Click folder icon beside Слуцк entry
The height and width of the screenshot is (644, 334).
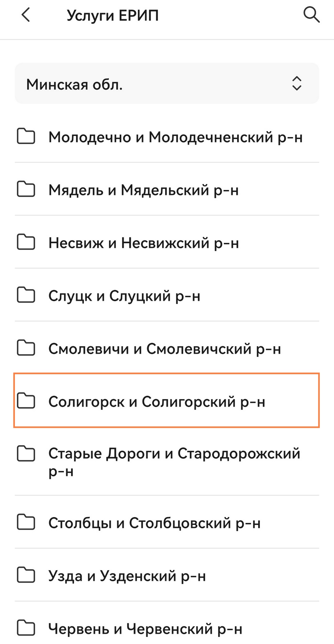(26, 295)
